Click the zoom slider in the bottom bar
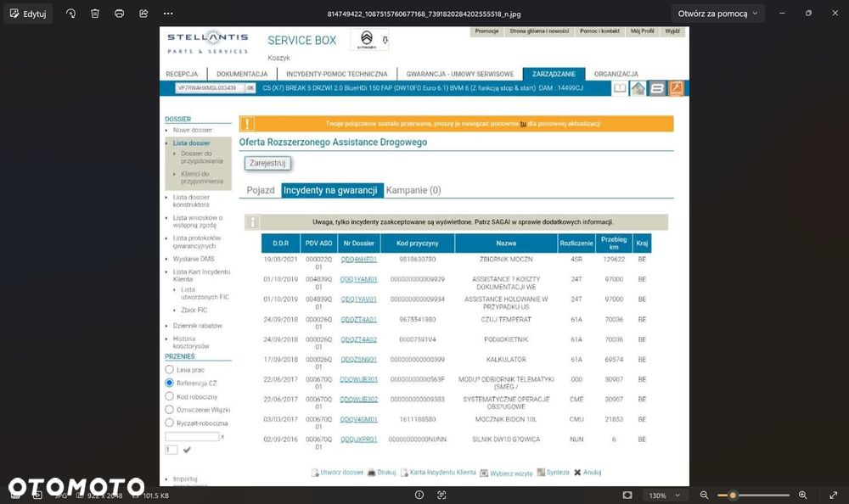Image resolution: width=849 pixels, height=504 pixels. coord(754,495)
